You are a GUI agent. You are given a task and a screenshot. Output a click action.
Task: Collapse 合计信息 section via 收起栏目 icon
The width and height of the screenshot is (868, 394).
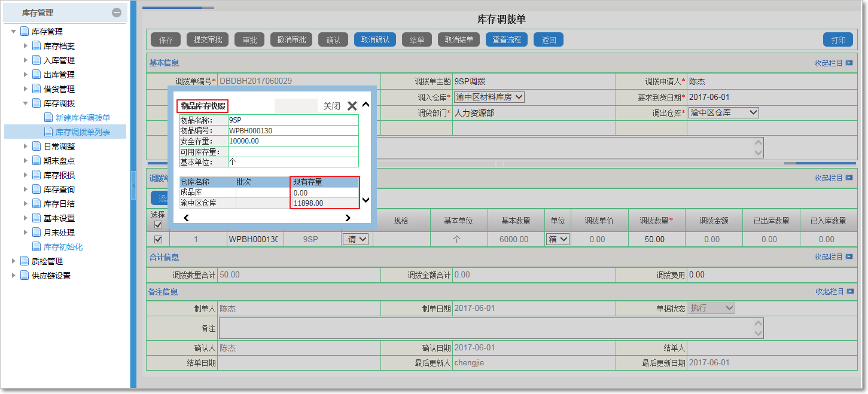coord(849,256)
